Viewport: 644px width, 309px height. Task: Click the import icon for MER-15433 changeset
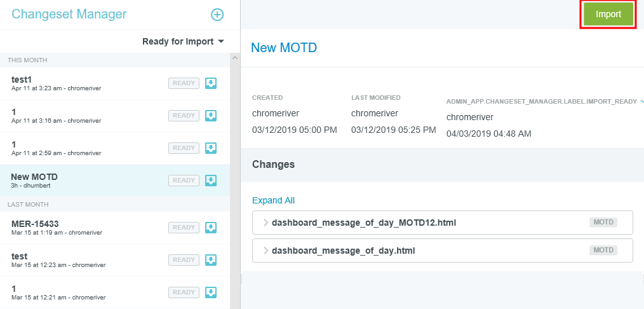click(211, 228)
